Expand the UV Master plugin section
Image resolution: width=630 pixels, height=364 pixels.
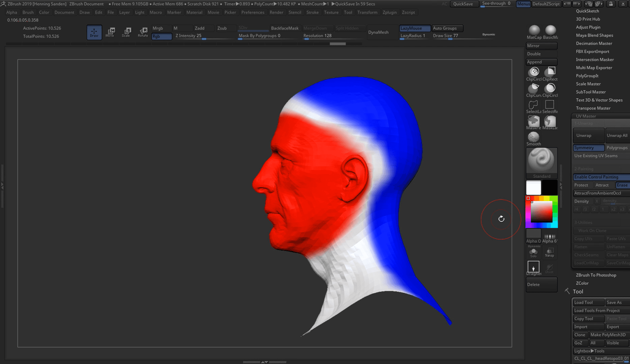coord(586,116)
